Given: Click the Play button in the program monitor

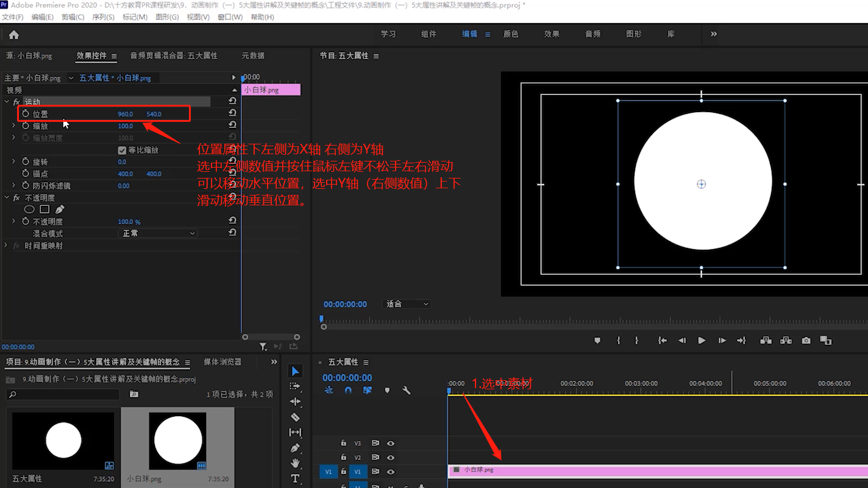Looking at the screenshot, I should click(702, 341).
